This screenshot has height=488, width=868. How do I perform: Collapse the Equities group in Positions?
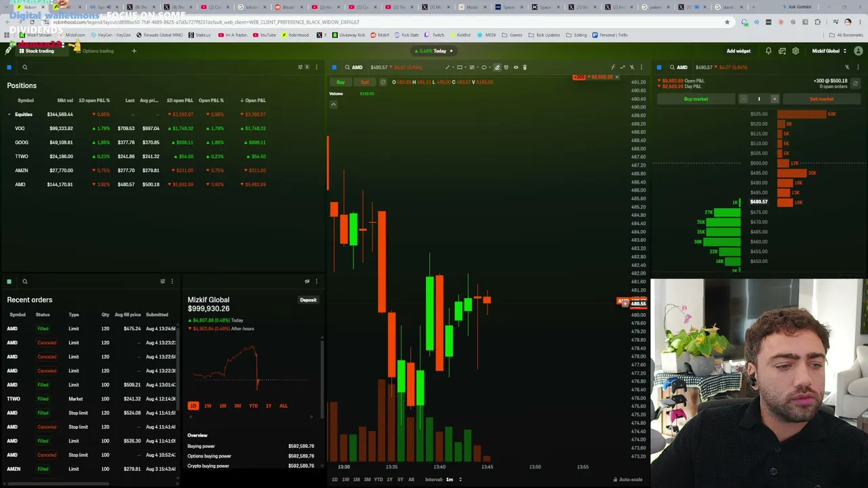tap(9, 115)
